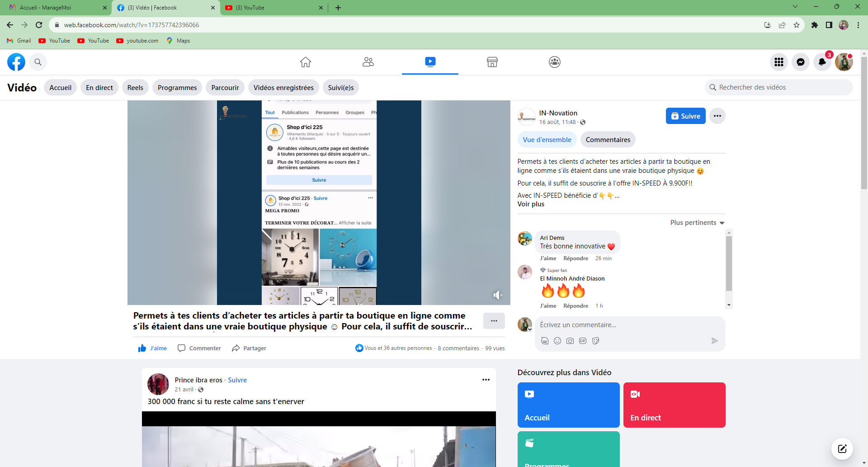The width and height of the screenshot is (868, 467).
Task: Expand the Plus pertinents sort dropdown
Action: pyautogui.click(x=697, y=223)
